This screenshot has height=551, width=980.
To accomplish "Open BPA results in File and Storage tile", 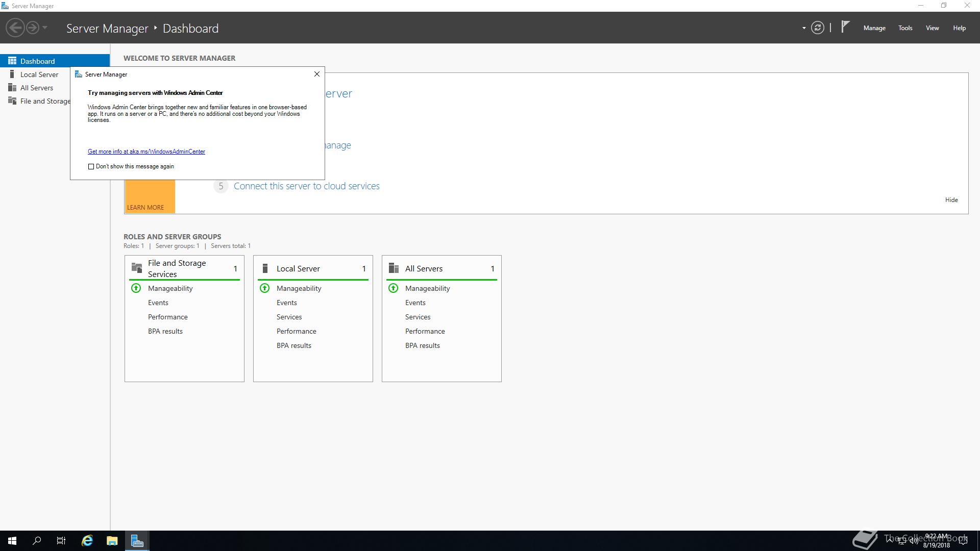I will pos(165,331).
